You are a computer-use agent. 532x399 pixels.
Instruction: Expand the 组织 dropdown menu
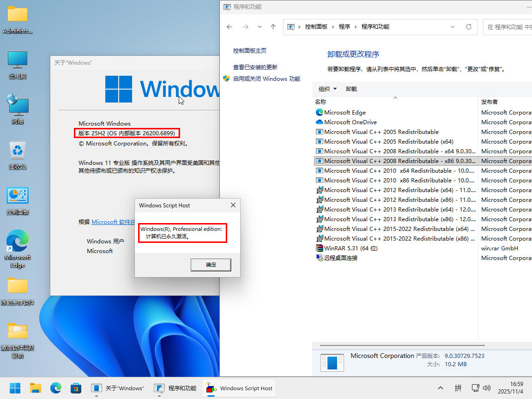tap(327, 89)
